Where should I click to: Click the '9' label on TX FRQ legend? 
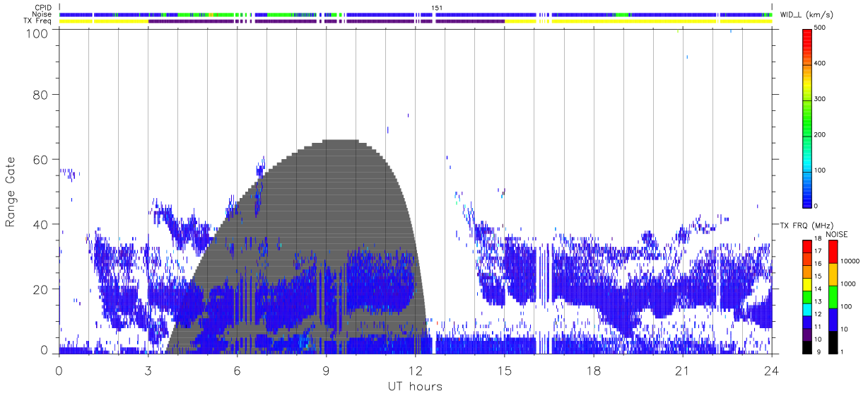pyautogui.click(x=818, y=351)
